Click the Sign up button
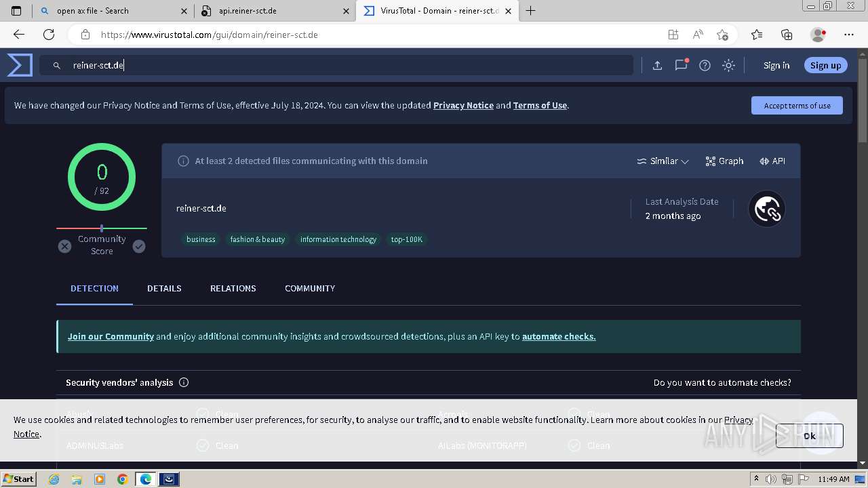This screenshot has height=488, width=868. [x=825, y=66]
